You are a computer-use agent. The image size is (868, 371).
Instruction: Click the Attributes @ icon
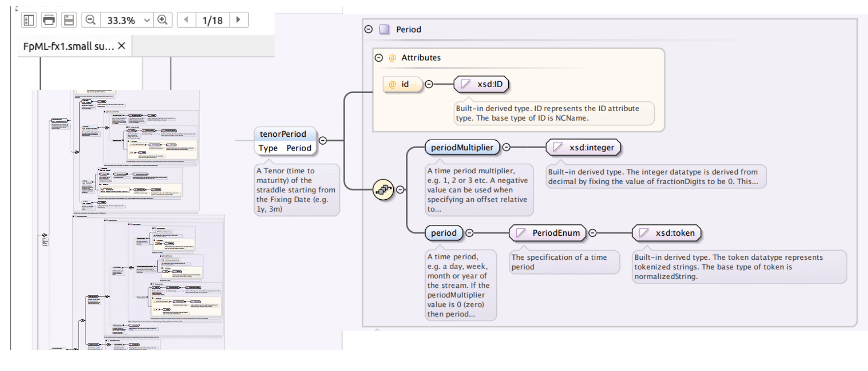click(x=392, y=58)
